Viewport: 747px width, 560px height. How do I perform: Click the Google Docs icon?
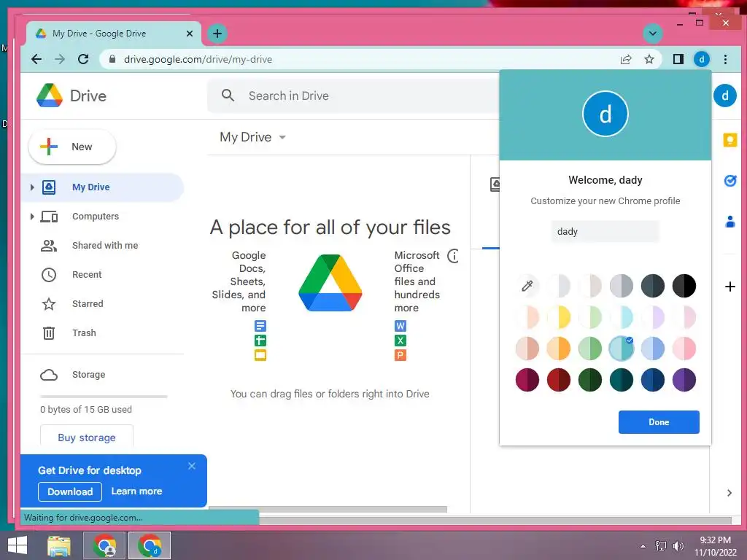[260, 326]
